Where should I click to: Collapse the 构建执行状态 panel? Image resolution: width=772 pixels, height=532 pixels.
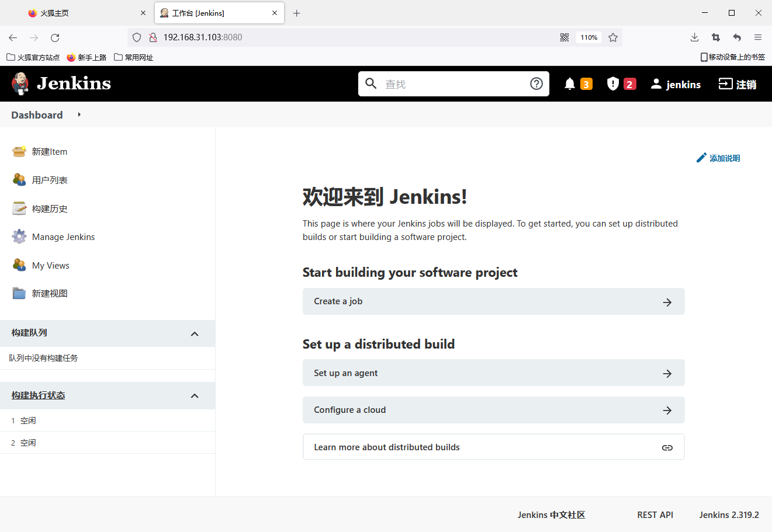[195, 396]
